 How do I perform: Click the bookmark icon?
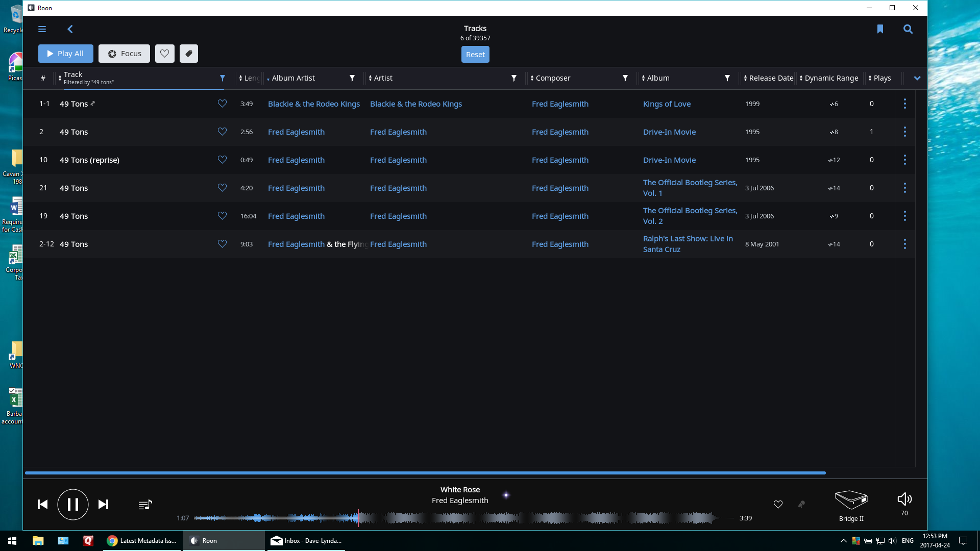(880, 29)
